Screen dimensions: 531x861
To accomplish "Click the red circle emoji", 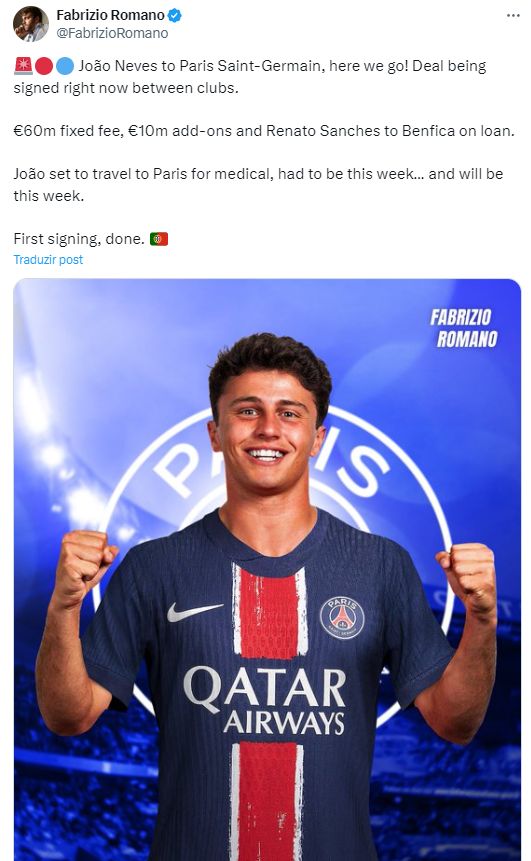I will point(44,66).
